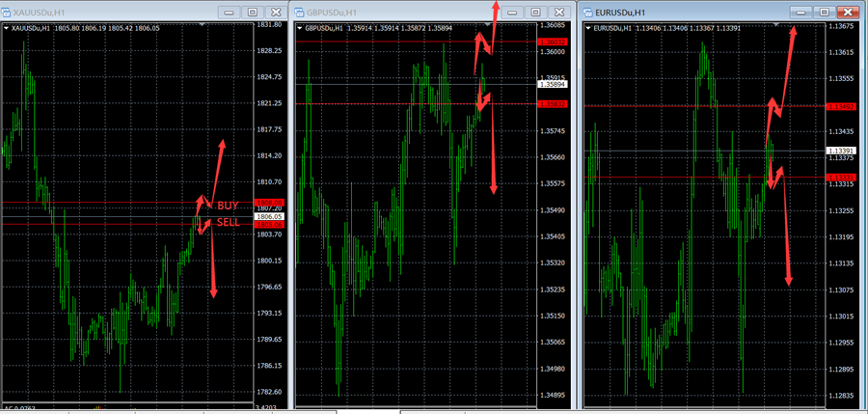
Task: Open the arrow before GBPUSDu,H1 price info
Action: [x=300, y=28]
